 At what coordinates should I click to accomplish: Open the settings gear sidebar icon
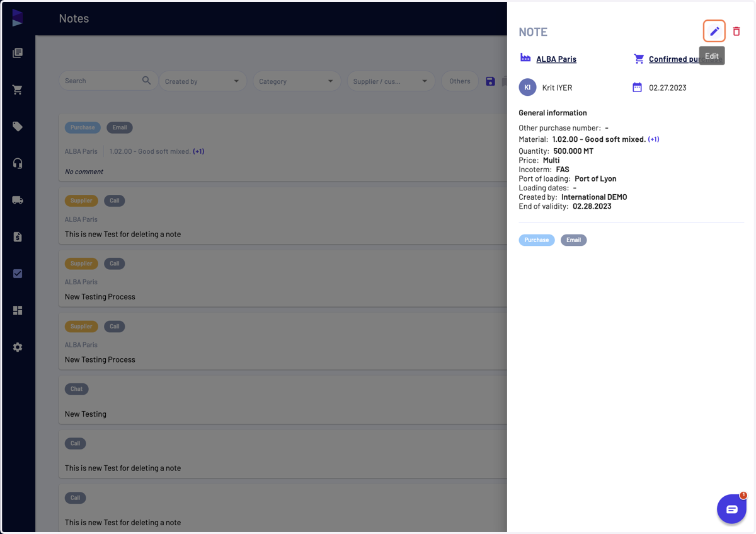pyautogui.click(x=18, y=347)
